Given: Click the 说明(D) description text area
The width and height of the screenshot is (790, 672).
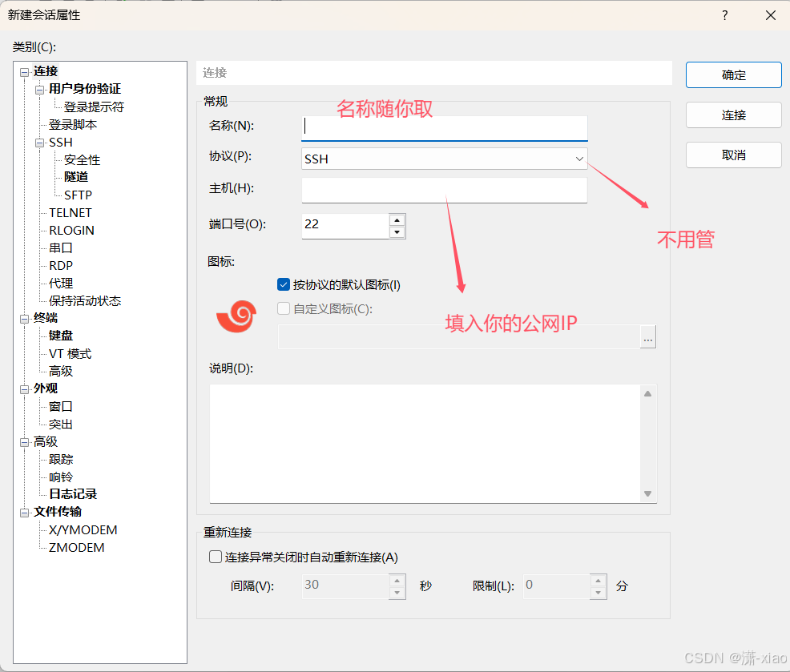Looking at the screenshot, I should click(x=425, y=443).
